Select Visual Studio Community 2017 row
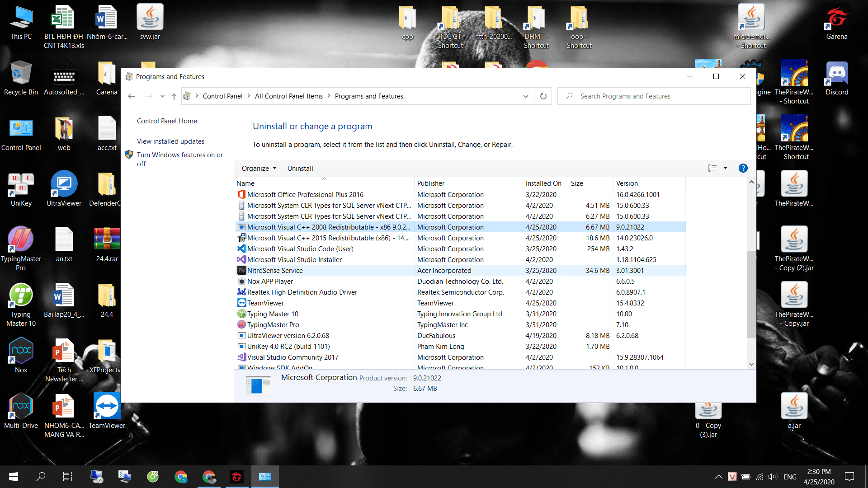Image resolution: width=868 pixels, height=488 pixels. tap(461, 357)
